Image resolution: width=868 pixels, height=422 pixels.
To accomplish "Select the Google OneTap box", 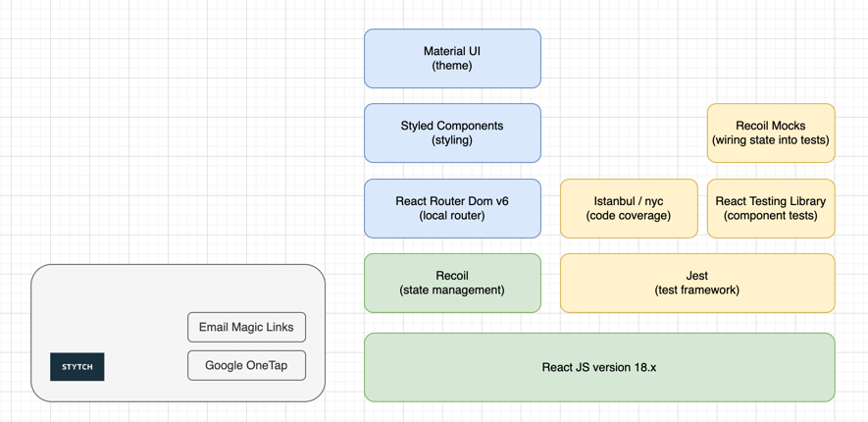I will click(246, 365).
